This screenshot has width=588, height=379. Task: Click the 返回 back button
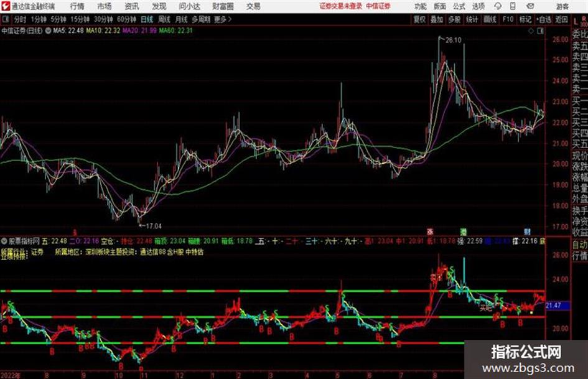[x=561, y=19]
